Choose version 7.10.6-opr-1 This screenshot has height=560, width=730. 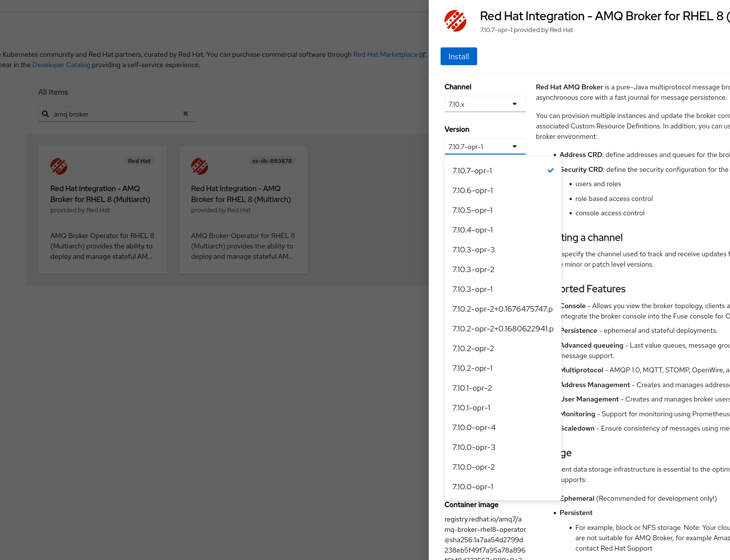pos(503,191)
